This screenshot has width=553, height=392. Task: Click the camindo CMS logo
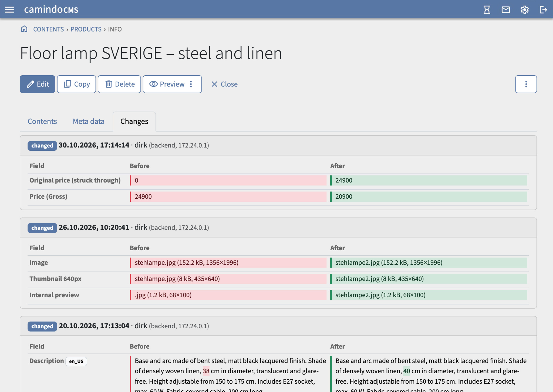pyautogui.click(x=51, y=9)
